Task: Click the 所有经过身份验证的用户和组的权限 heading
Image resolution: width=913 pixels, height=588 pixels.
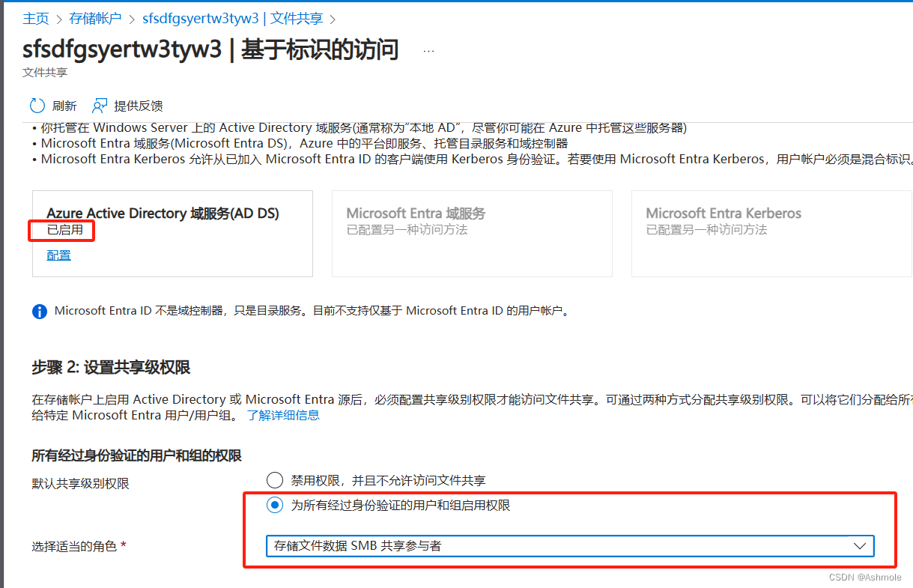Action: point(136,455)
